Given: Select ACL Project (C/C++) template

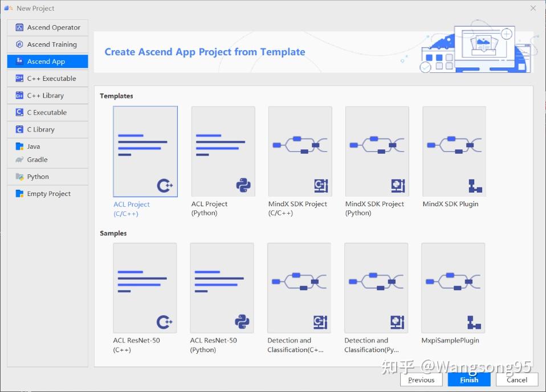Looking at the screenshot, I should tap(145, 152).
